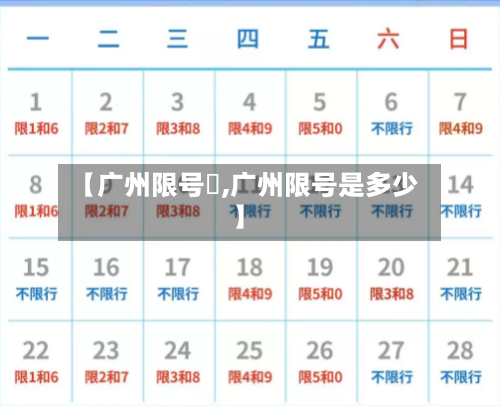500x406 pixels.
Task: Click the Wednesday header 三
Action: (177, 39)
